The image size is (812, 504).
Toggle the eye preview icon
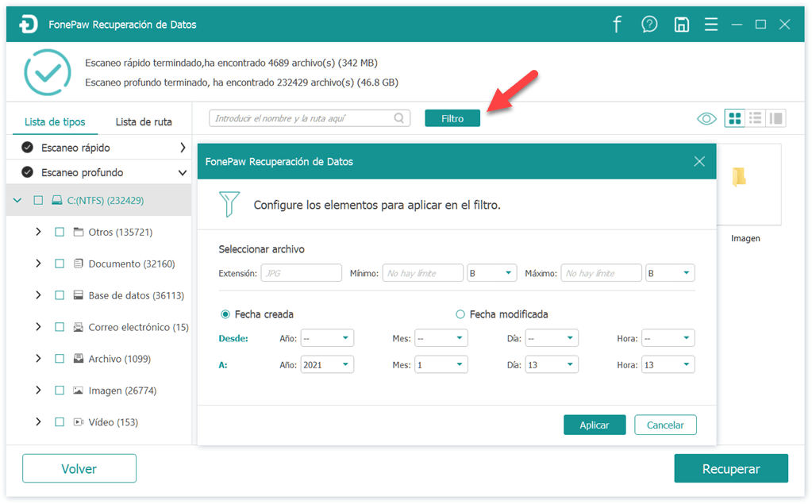click(706, 119)
